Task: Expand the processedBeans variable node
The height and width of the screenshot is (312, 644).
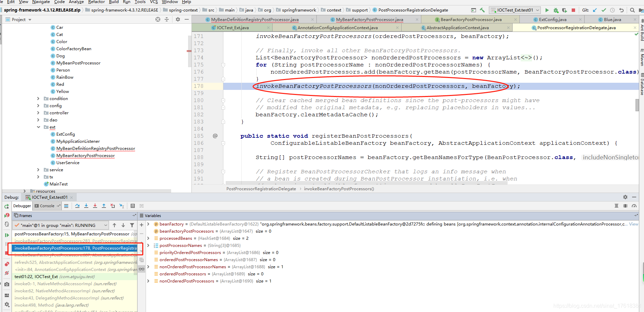Action: [148, 238]
